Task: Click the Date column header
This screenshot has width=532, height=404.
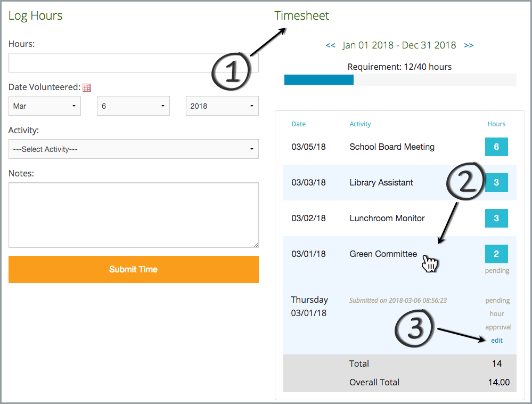Action: coord(299,124)
